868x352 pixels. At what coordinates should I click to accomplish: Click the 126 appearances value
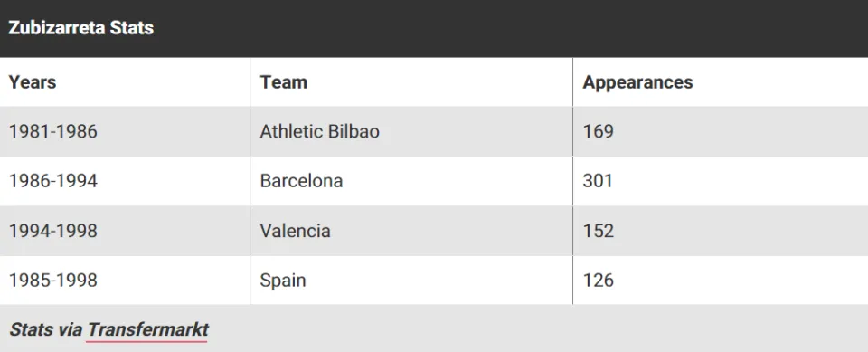pos(599,280)
